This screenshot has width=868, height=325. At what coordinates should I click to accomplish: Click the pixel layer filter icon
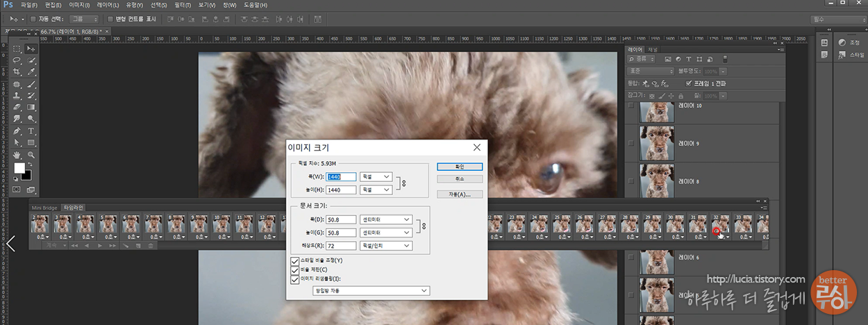click(x=668, y=59)
